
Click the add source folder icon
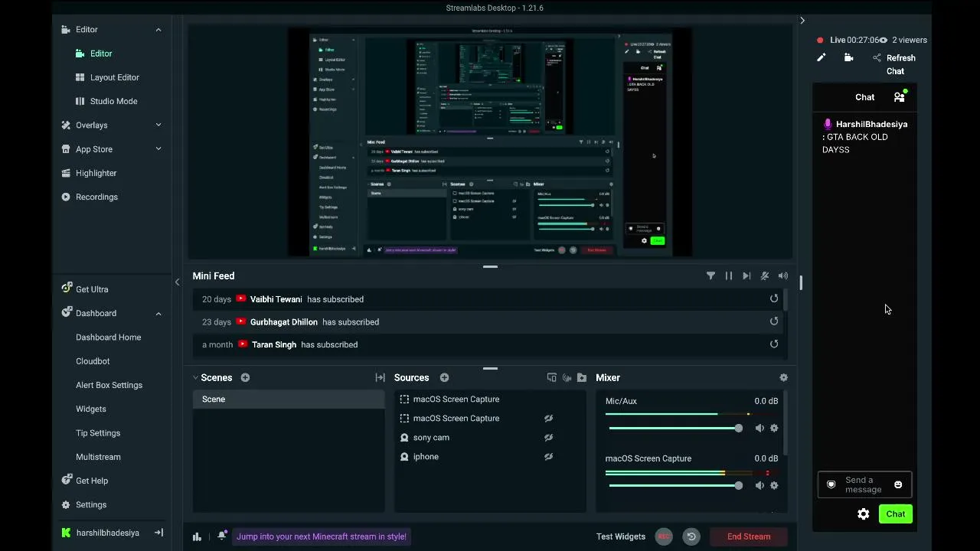point(582,377)
